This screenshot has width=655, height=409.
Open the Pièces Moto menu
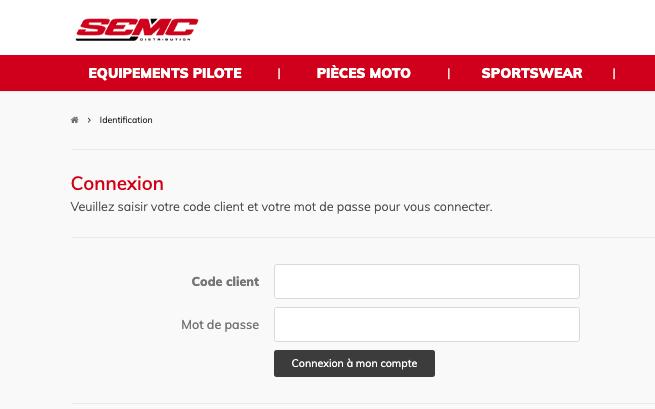coord(363,73)
